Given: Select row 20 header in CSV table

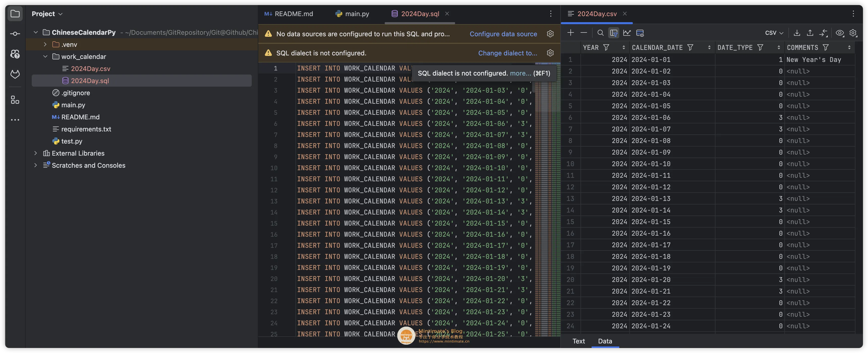Looking at the screenshot, I should [x=570, y=279].
